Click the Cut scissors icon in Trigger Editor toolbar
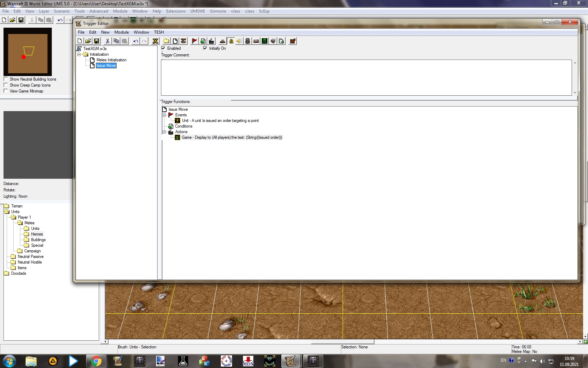The image size is (588, 368). (x=107, y=41)
